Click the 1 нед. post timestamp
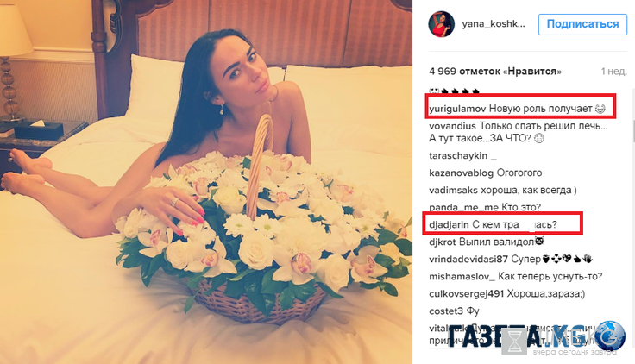Screen dimensions: 635x364 [x=614, y=72]
